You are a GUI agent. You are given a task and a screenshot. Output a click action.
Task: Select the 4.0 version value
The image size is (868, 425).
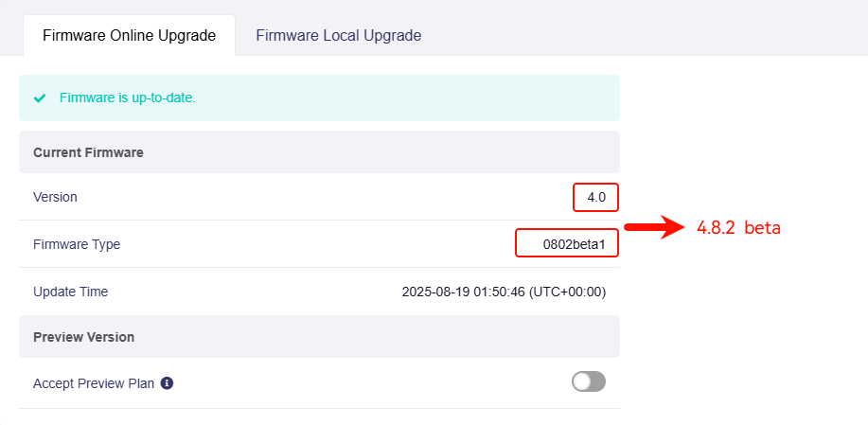[596, 197]
